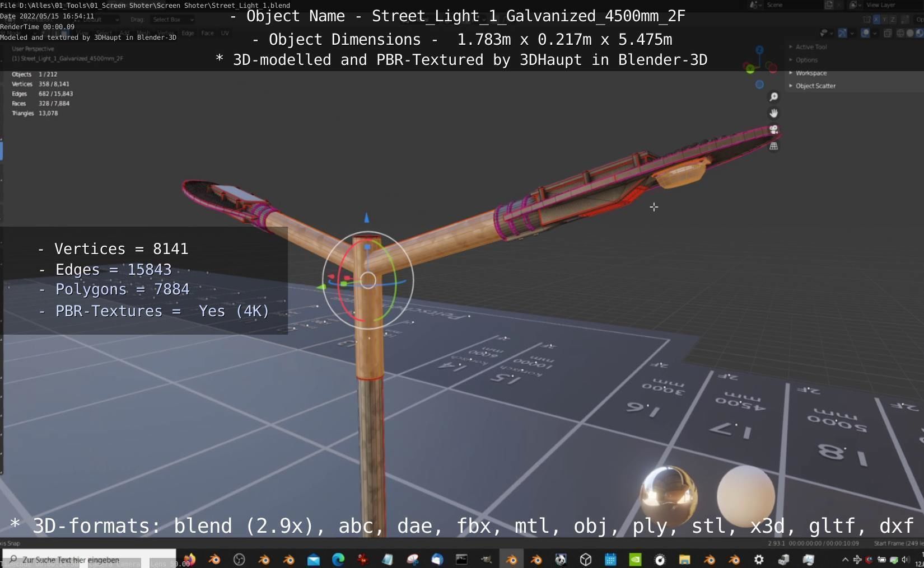Open the gizmo settings dropdown arrow

[852, 33]
